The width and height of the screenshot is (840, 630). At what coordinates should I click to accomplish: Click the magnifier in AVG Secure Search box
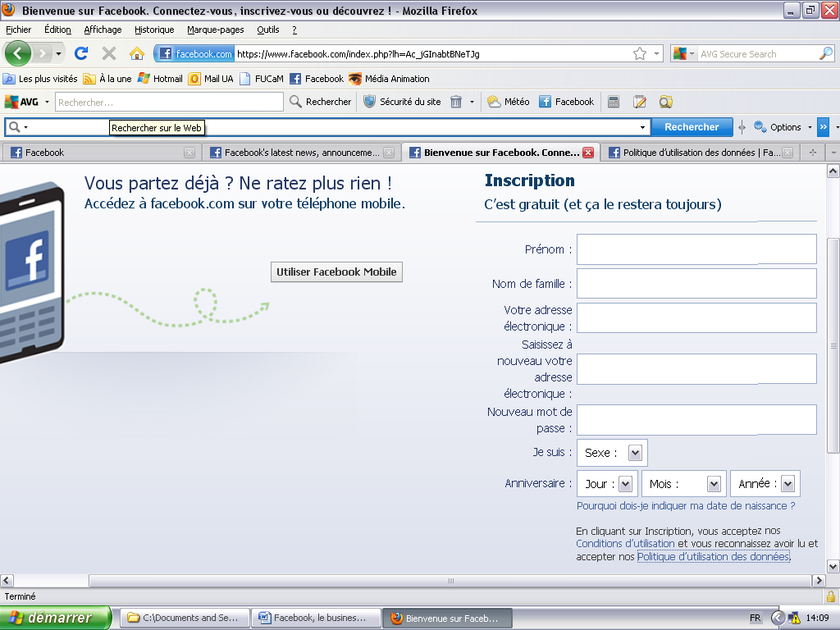[x=825, y=53]
